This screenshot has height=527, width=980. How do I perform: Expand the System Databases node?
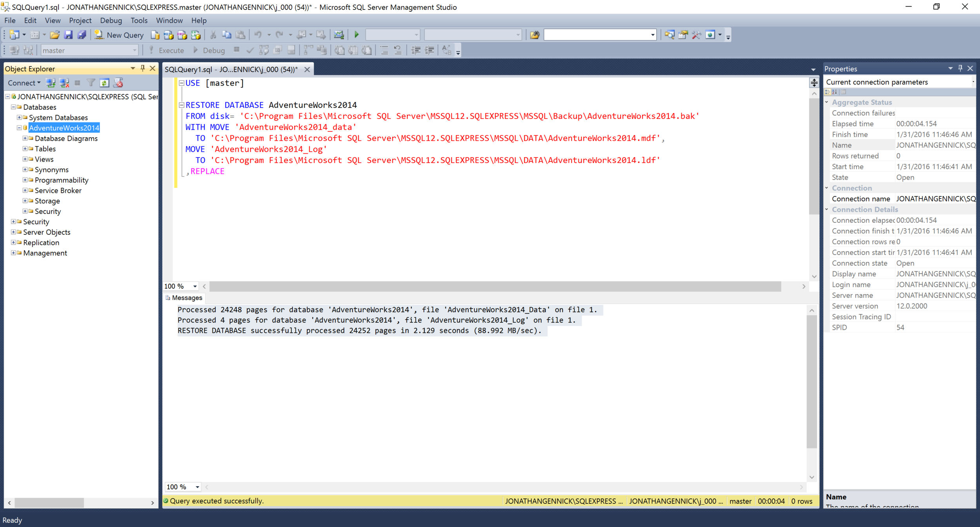(x=19, y=117)
